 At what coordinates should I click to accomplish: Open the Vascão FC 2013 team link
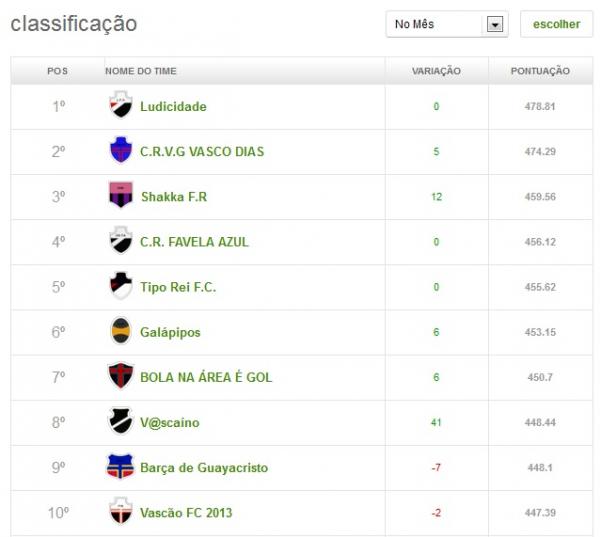click(x=186, y=513)
